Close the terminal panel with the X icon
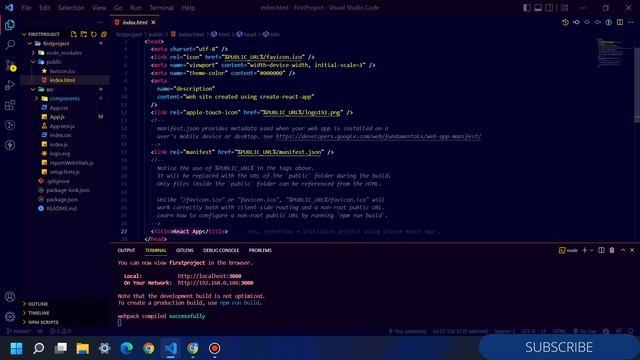 coord(632,250)
